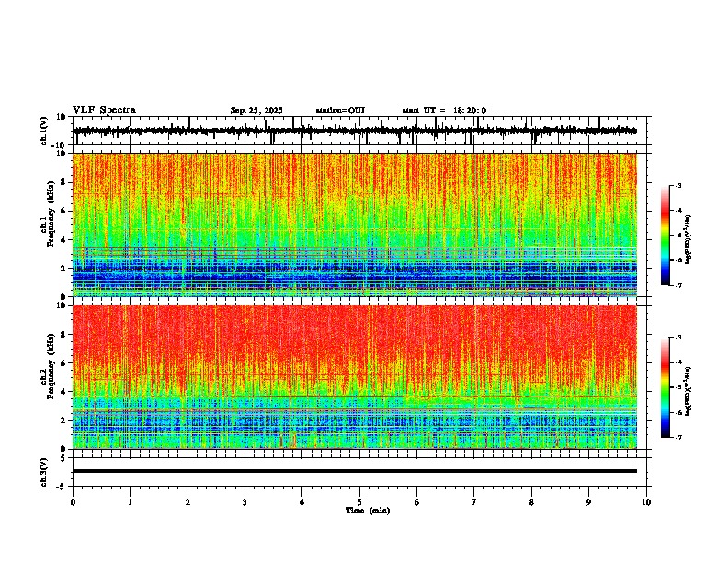The height and width of the screenshot is (563, 728).
Task: Click inside the ch.2 spectrogram panel
Action: [354, 377]
